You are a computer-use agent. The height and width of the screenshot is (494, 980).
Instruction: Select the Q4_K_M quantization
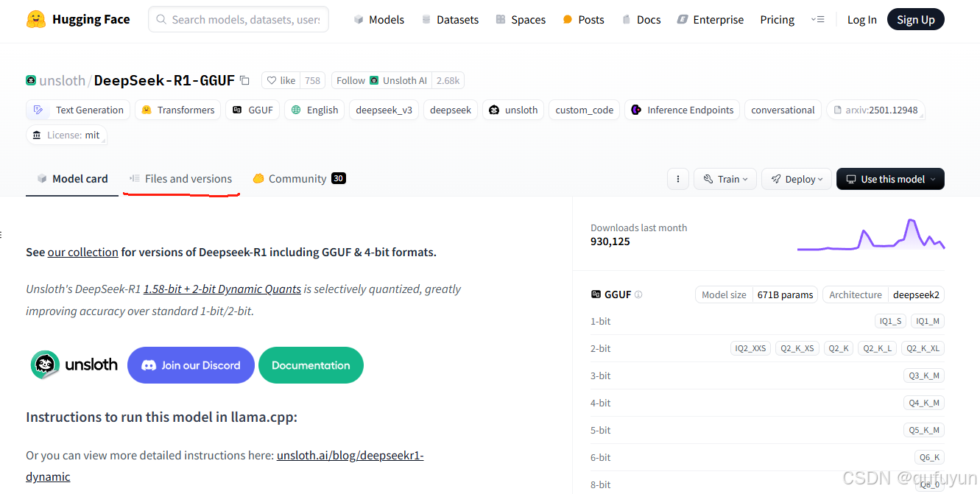[924, 403]
